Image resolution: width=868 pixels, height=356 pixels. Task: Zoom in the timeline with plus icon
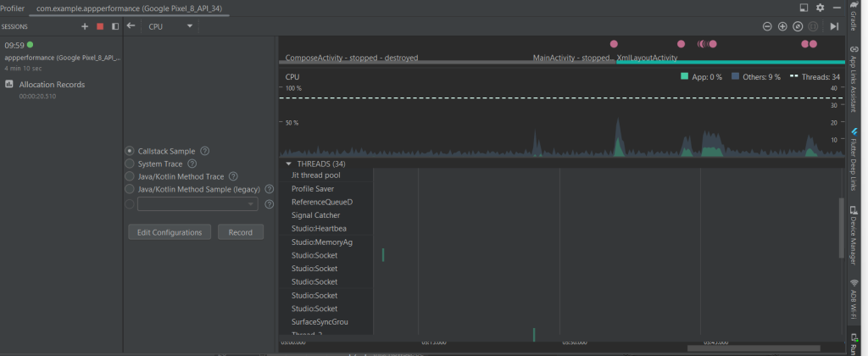[x=782, y=26]
